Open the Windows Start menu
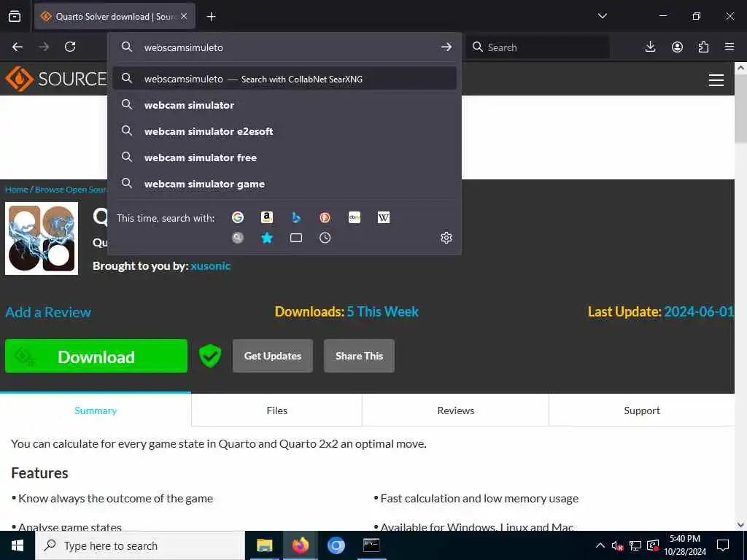The height and width of the screenshot is (560, 747). point(18,545)
